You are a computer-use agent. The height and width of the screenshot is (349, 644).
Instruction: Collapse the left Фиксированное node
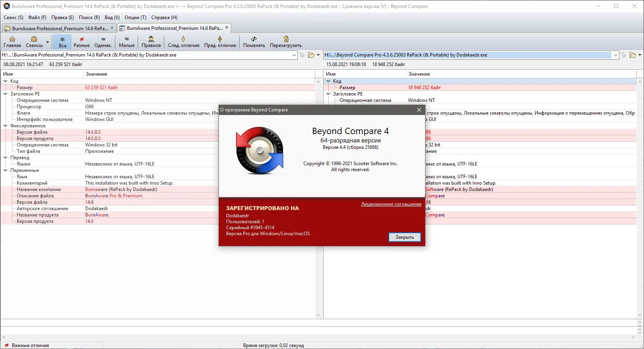click(6, 126)
